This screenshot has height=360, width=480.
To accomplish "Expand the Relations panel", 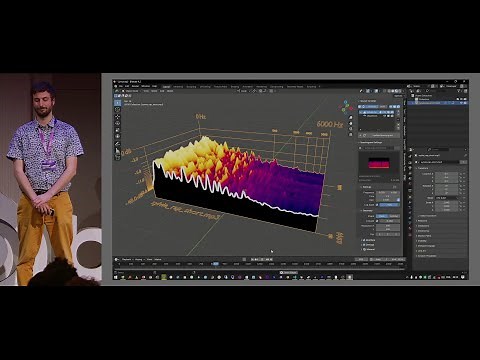I will tap(423, 221).
